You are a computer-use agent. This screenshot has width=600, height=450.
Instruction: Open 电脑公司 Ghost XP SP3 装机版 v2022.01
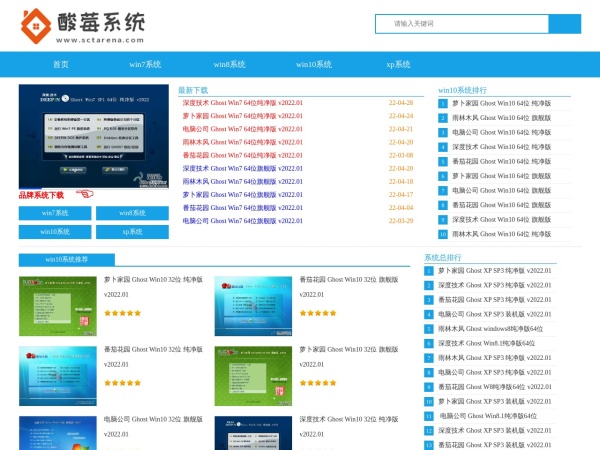pos(495,314)
